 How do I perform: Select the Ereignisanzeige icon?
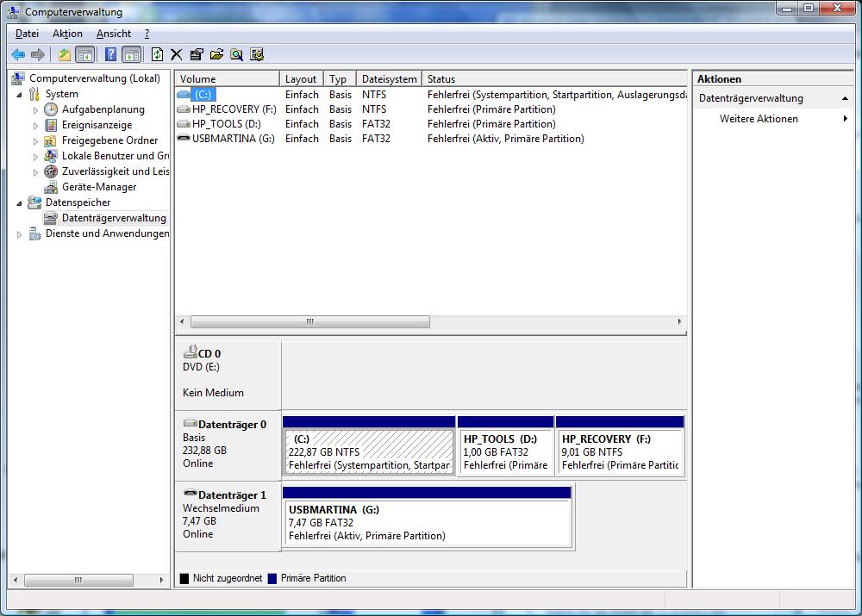click(x=51, y=125)
